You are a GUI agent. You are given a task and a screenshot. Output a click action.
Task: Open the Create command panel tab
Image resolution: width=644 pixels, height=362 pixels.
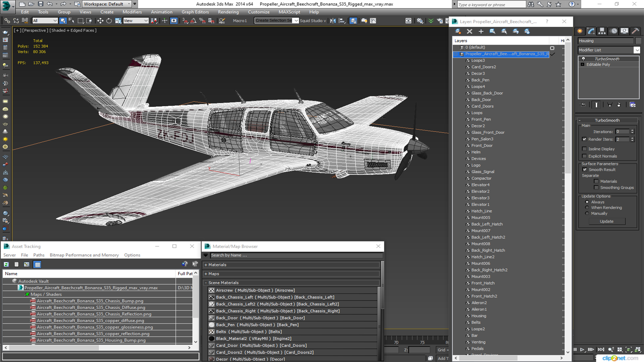[580, 31]
